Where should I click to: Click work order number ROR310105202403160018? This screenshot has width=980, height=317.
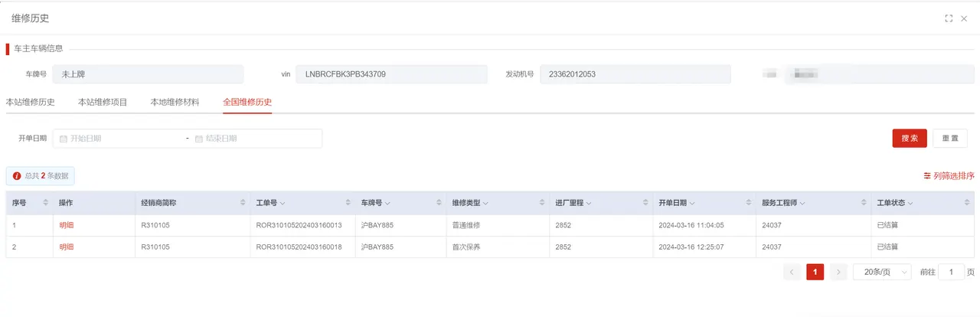click(299, 247)
